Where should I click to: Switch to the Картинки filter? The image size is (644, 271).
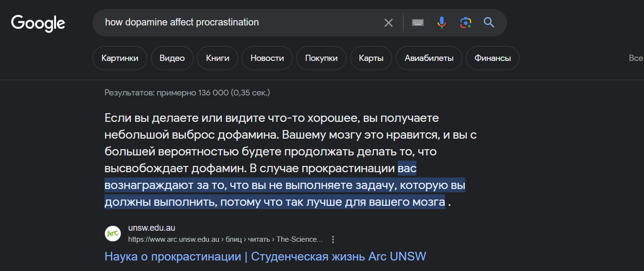pos(120,59)
